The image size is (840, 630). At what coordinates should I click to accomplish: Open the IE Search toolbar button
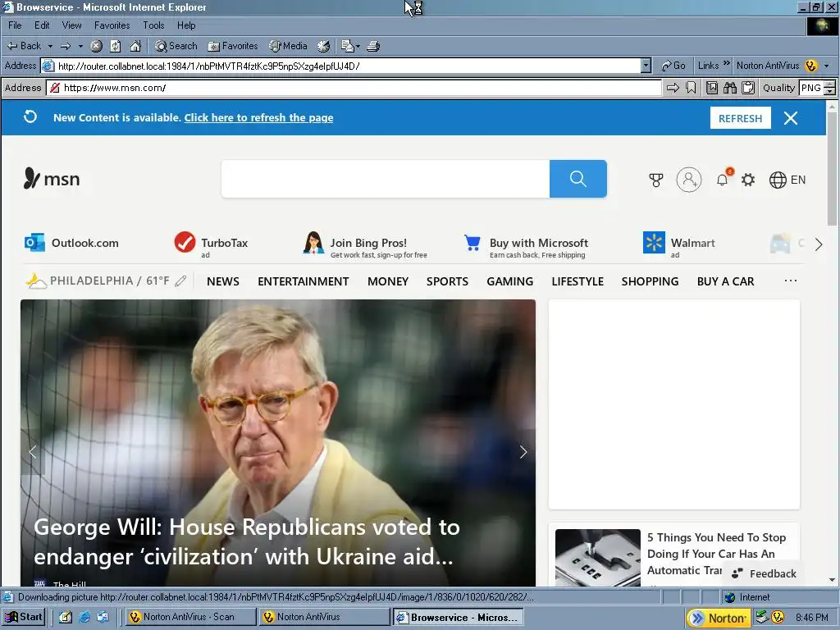point(176,46)
